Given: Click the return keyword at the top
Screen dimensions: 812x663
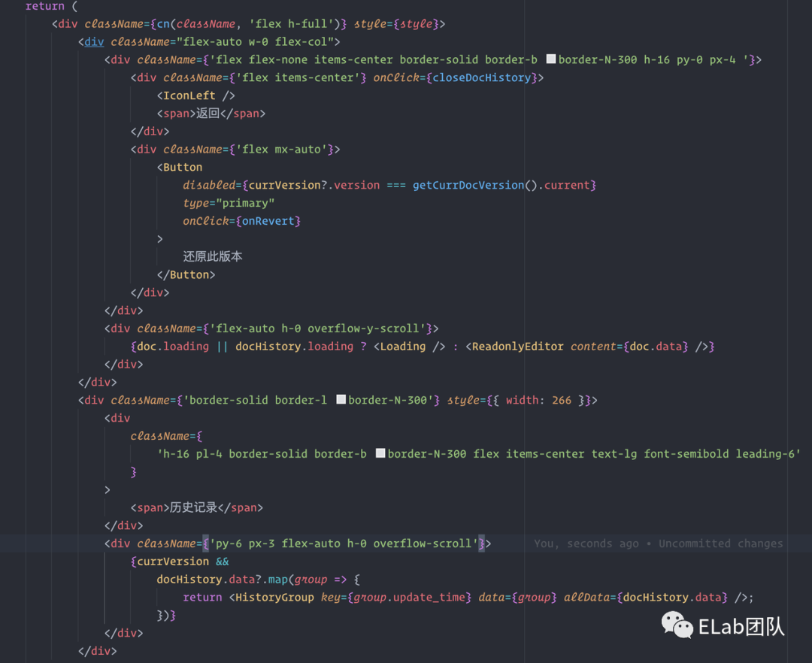Looking at the screenshot, I should [45, 6].
